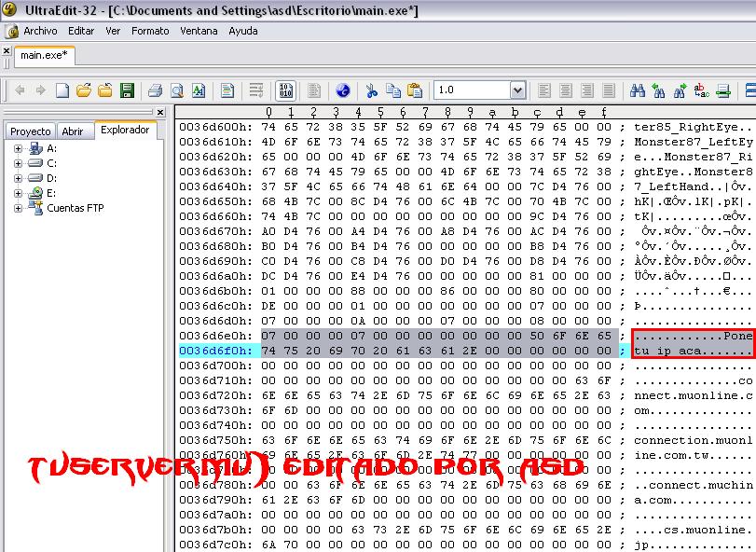Screen dimensions: 756x552
Task: Select Cuentas FTP in tree
Action: click(76, 208)
